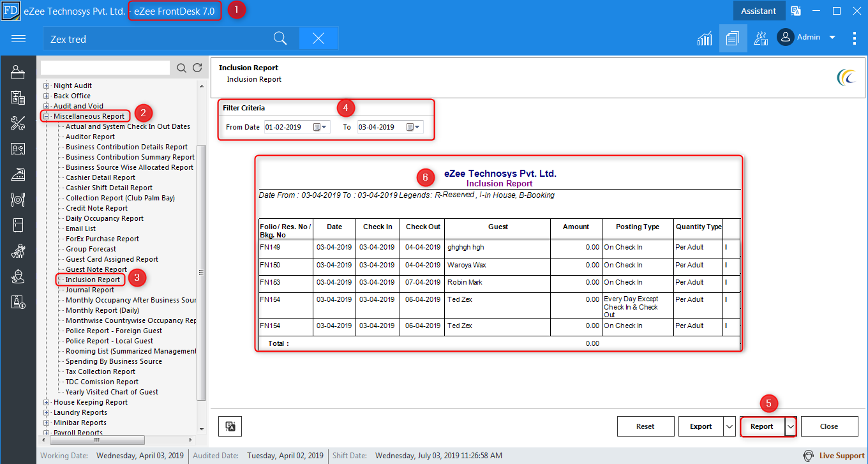Click guest Robin Mark in report
Image resolution: width=868 pixels, height=464 pixels.
[x=465, y=282]
